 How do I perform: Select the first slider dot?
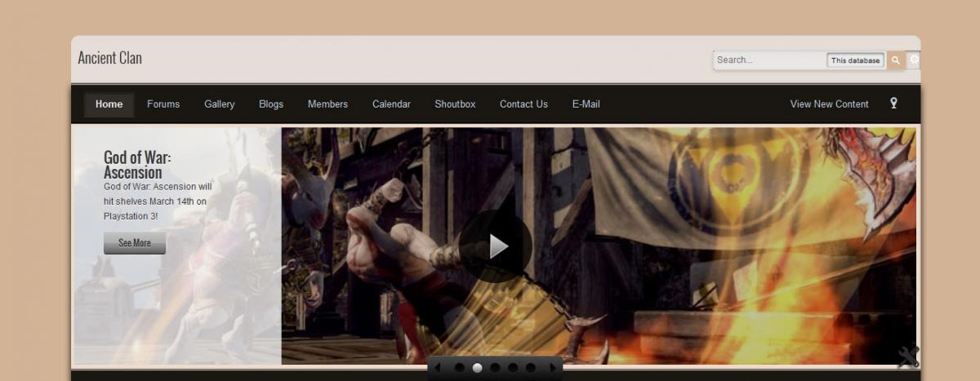pyautogui.click(x=459, y=368)
